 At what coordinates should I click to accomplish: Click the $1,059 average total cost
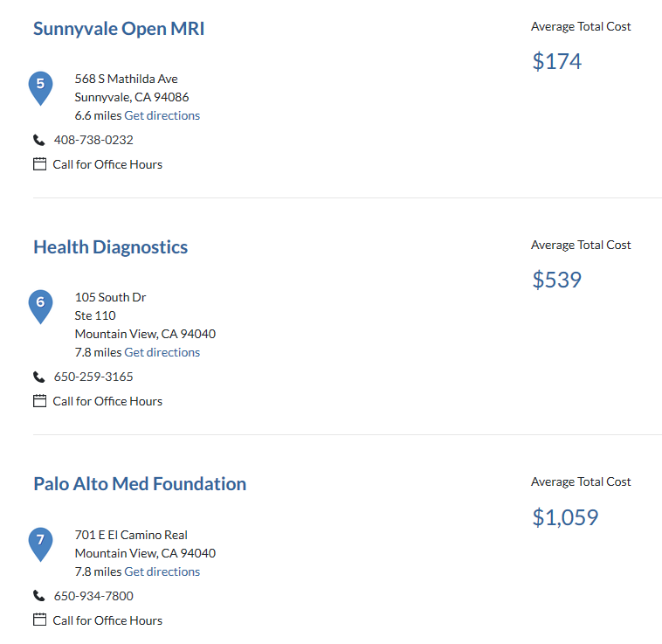tap(565, 517)
